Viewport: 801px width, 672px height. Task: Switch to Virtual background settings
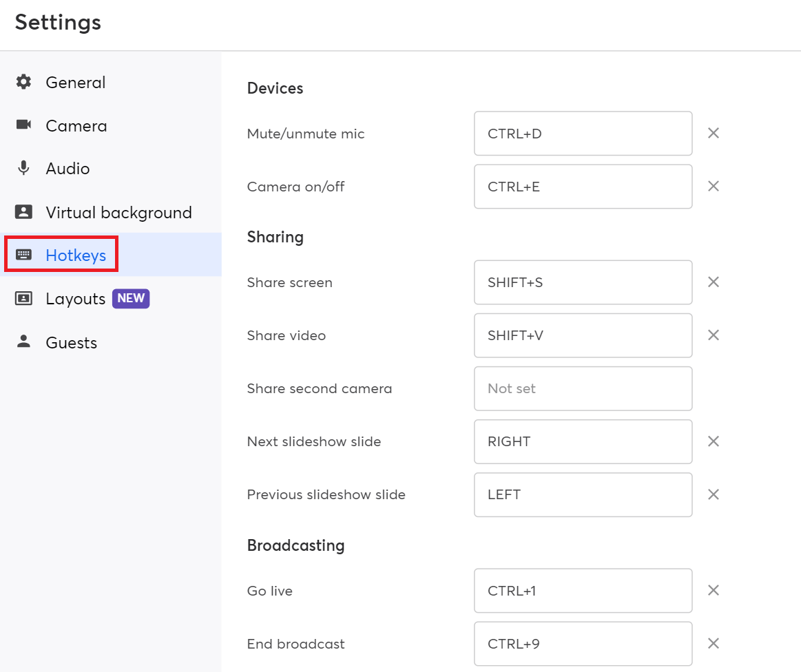point(118,213)
